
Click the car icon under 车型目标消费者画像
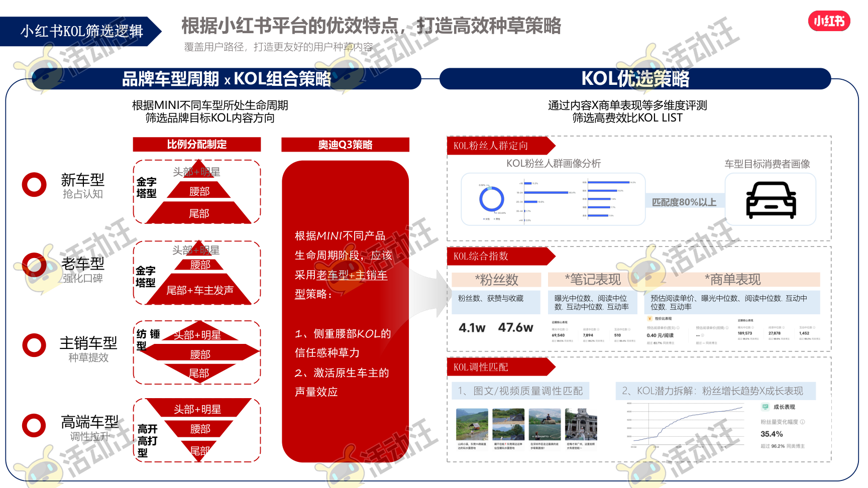click(771, 200)
